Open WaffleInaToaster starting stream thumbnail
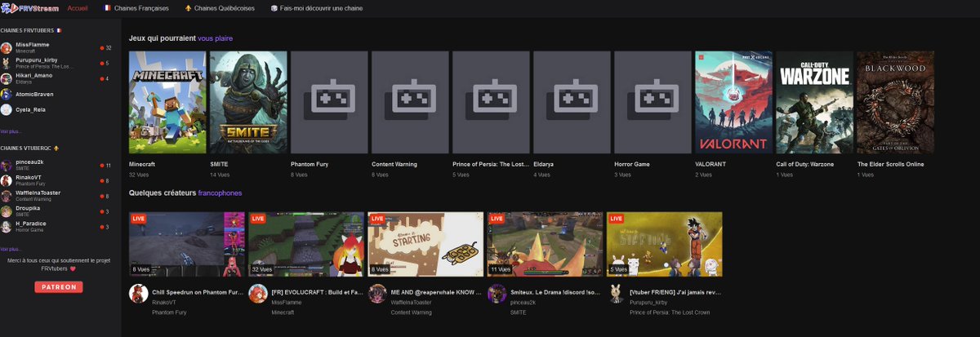 coord(425,245)
